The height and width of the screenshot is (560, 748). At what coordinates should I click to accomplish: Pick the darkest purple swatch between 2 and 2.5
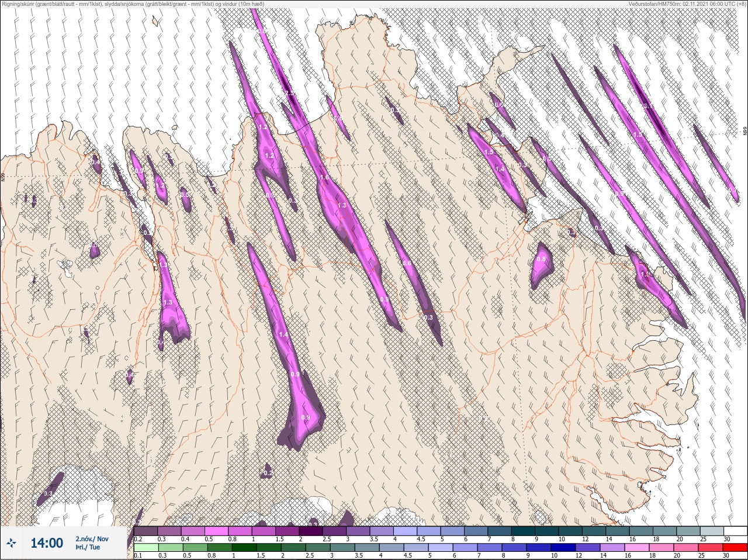[312, 531]
